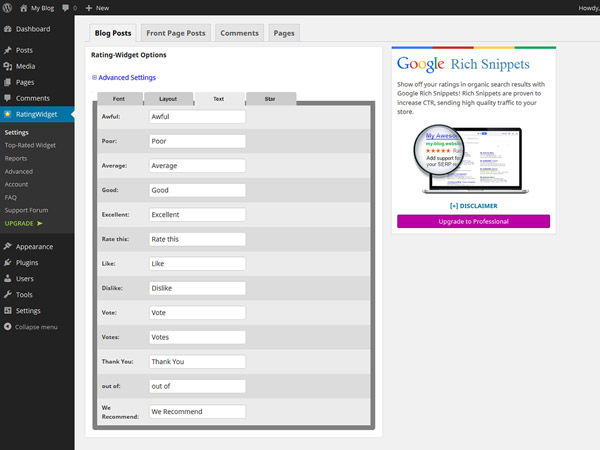This screenshot has height=450, width=600.
Task: Open Top-Rated Widget submenu link
Action: pos(30,145)
